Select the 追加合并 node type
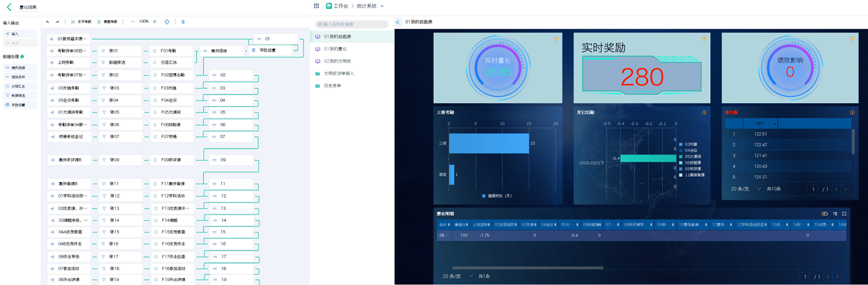Viewport: 868px width, 285px height. (x=20, y=77)
